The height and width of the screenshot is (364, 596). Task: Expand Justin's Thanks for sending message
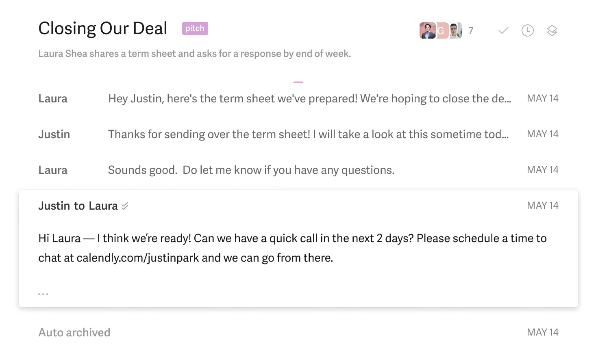click(x=298, y=134)
